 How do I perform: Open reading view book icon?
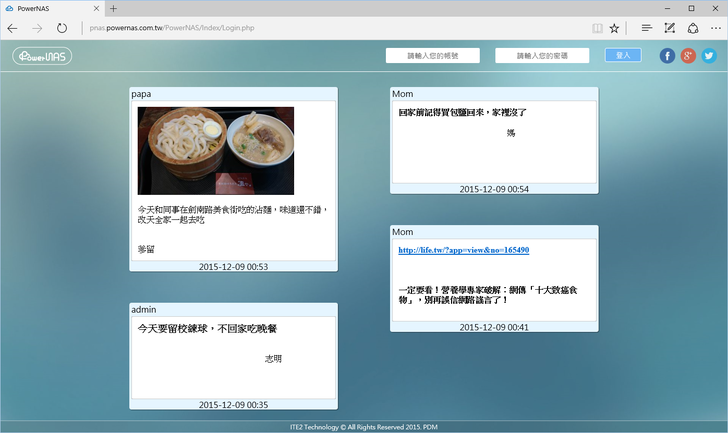click(597, 28)
